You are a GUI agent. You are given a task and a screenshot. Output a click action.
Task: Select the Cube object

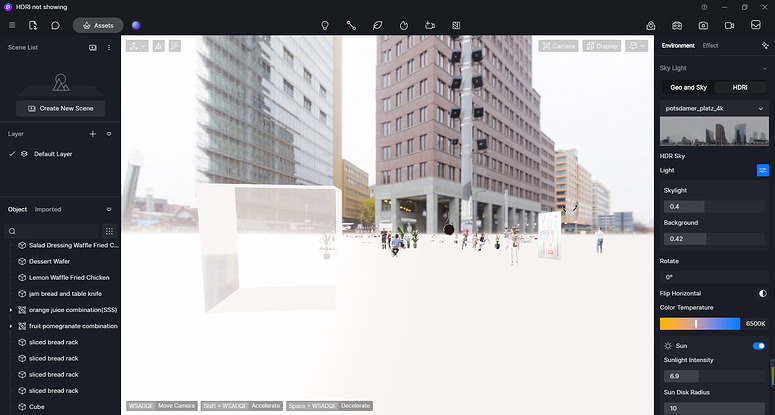click(x=37, y=407)
